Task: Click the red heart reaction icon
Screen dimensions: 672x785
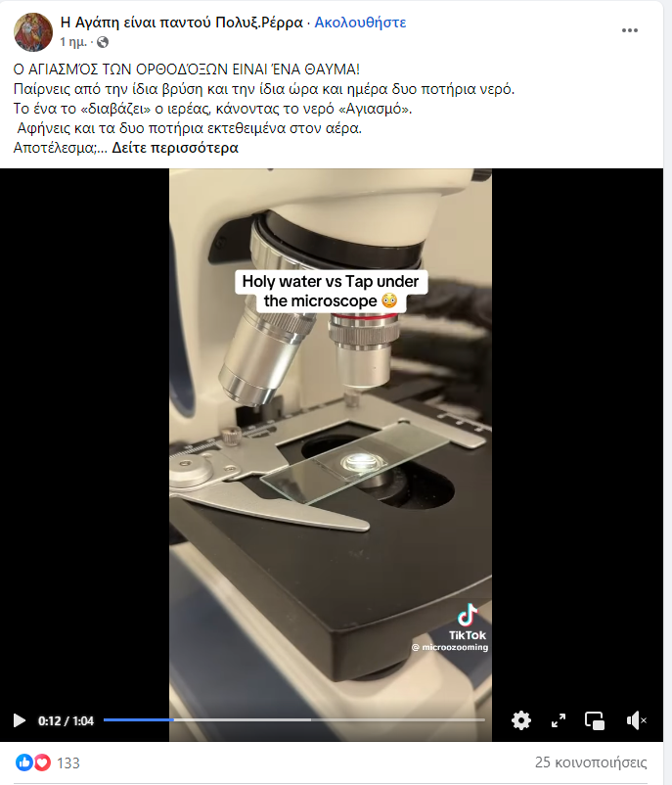Action: click(x=42, y=762)
